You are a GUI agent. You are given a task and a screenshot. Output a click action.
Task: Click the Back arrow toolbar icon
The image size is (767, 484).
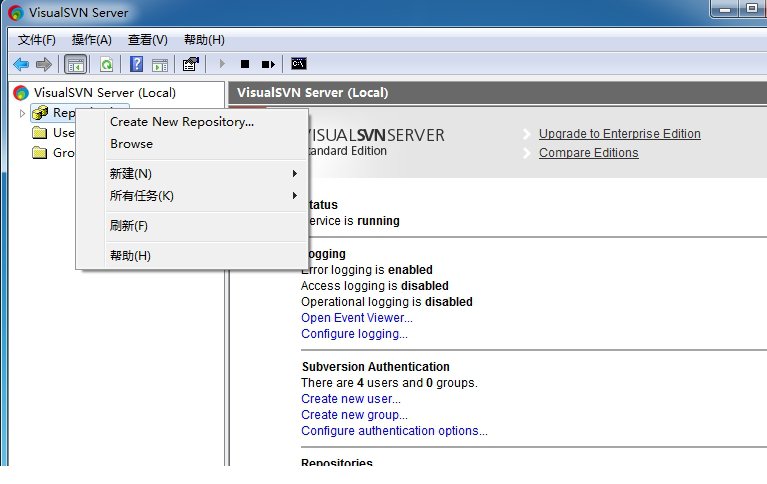pyautogui.click(x=21, y=64)
